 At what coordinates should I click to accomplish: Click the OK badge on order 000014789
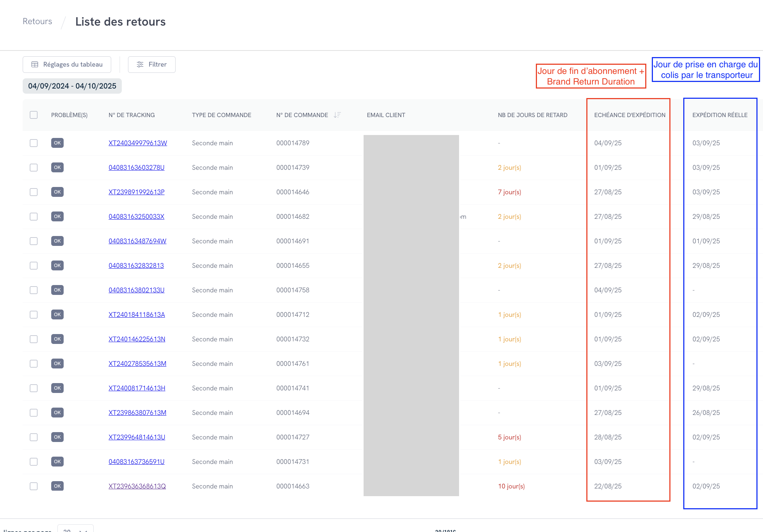[x=57, y=143]
